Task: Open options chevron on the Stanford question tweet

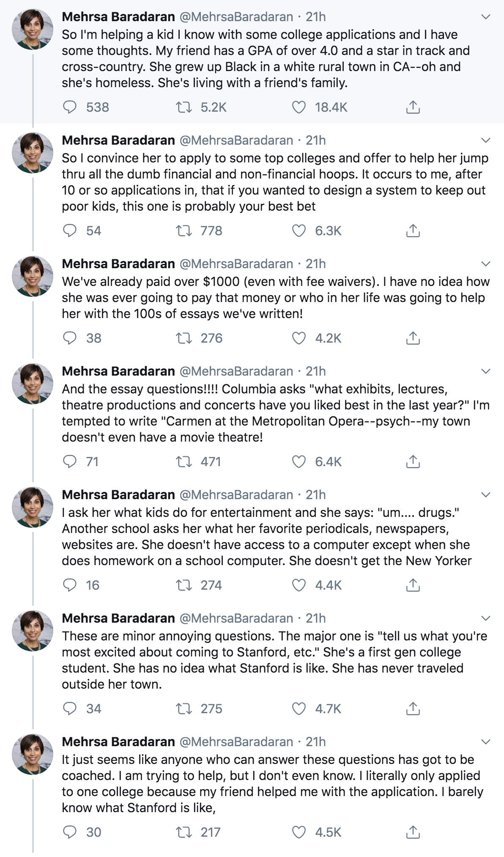Action: pos(486,618)
